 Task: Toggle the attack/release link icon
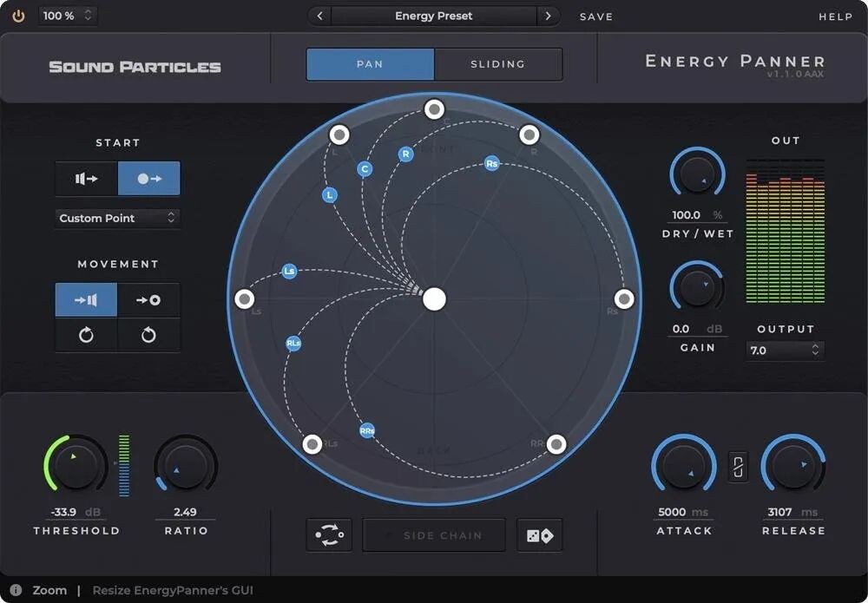[738, 467]
